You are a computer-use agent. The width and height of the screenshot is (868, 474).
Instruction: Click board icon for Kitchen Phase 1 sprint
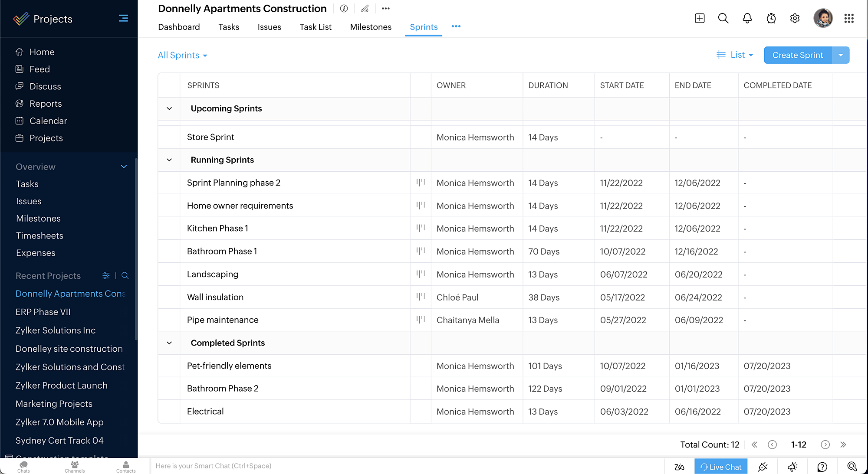click(420, 228)
